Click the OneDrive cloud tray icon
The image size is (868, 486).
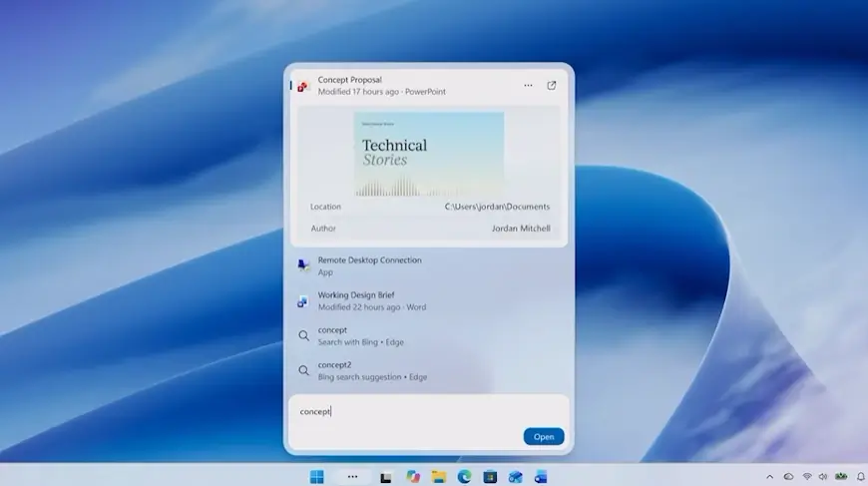(788, 477)
